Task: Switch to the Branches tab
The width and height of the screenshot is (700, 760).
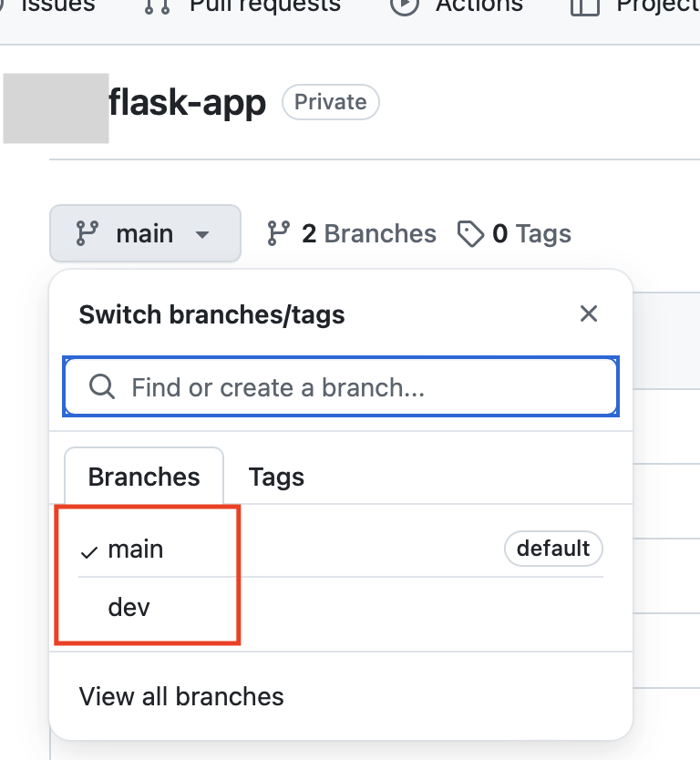Action: [144, 477]
